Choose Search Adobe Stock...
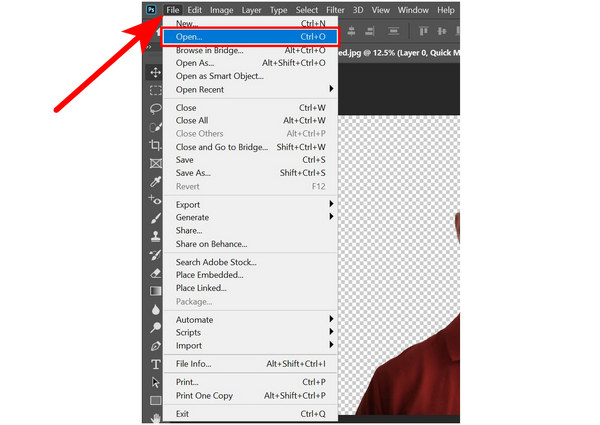 [x=251, y=262]
